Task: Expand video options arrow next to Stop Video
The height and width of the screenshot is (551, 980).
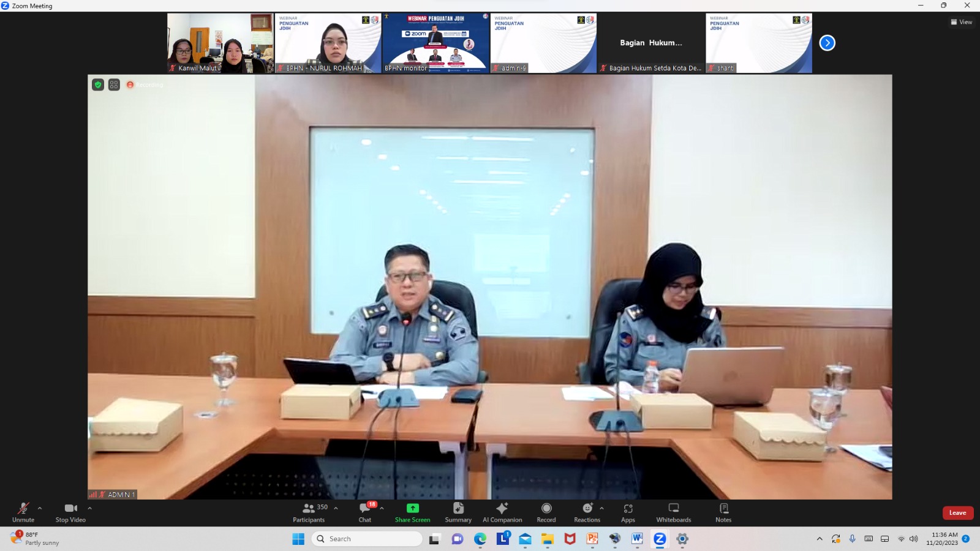Action: click(x=89, y=508)
